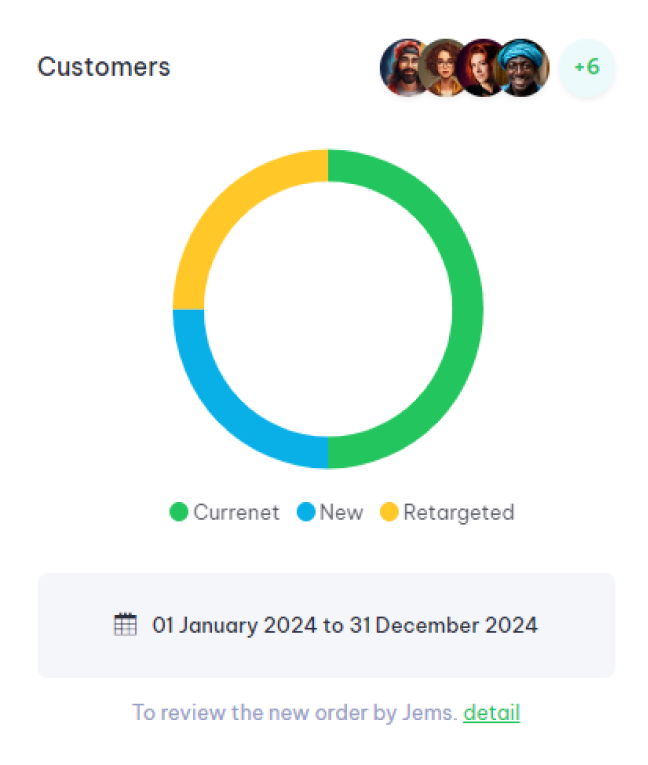Show the +6 more customers badge
The height and width of the screenshot is (765, 648).
click(x=587, y=68)
